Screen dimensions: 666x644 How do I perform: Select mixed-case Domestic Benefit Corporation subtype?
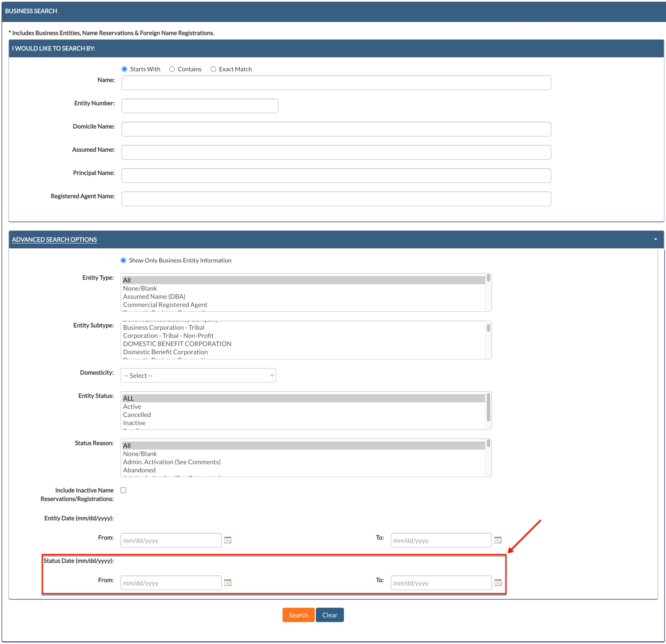tap(303, 352)
